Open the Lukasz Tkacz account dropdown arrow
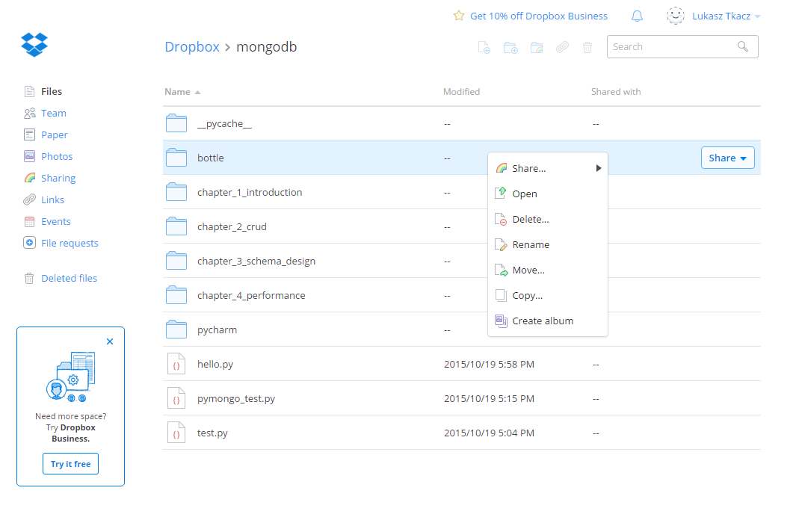Image resolution: width=799 pixels, height=532 pixels. (x=757, y=16)
